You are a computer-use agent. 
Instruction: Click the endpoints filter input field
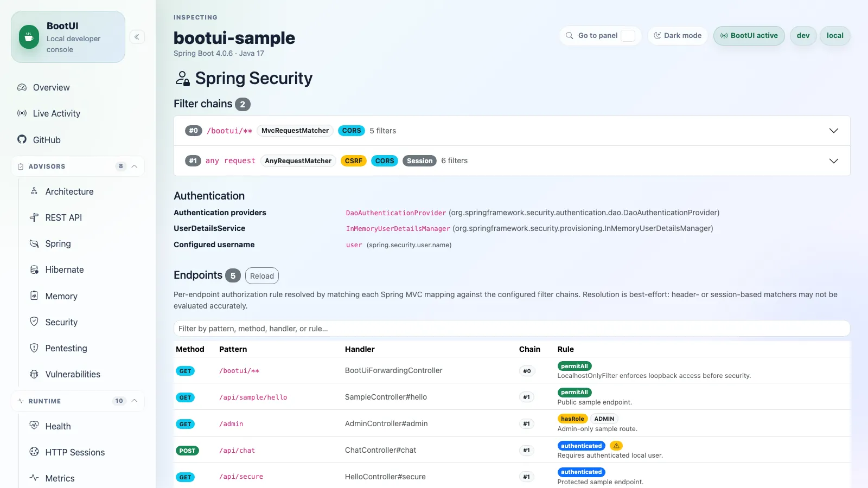pyautogui.click(x=512, y=329)
